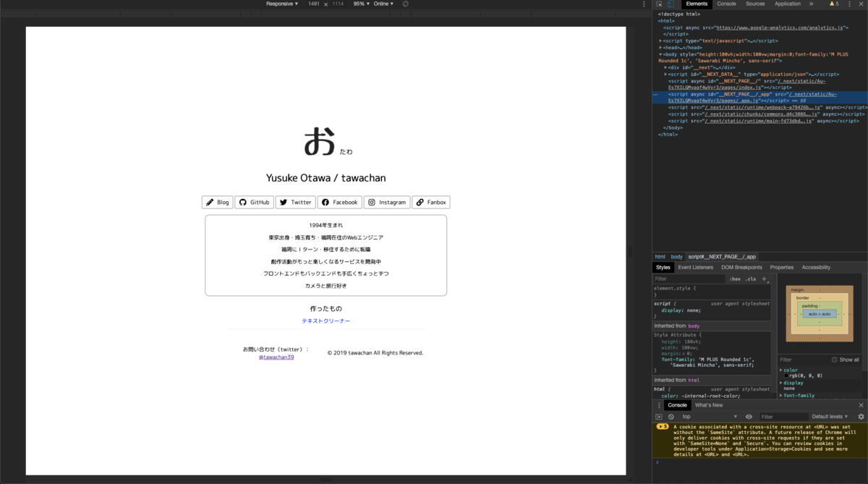This screenshot has width=868, height=484.
Task: Toggle the .cls classes button
Action: click(x=751, y=279)
